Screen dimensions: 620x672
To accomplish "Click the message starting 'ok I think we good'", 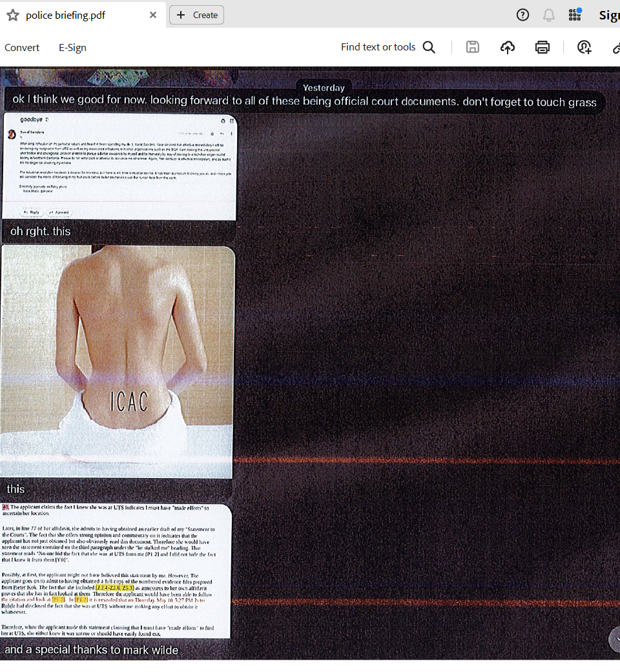I will click(304, 101).
